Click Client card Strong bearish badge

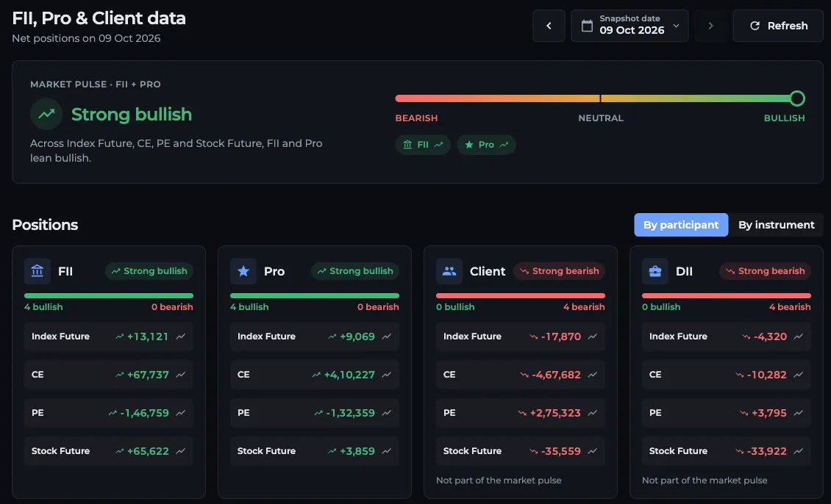(559, 271)
